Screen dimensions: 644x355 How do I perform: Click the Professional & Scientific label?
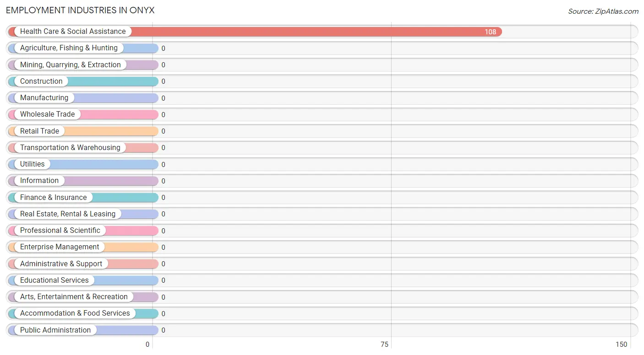60,231
